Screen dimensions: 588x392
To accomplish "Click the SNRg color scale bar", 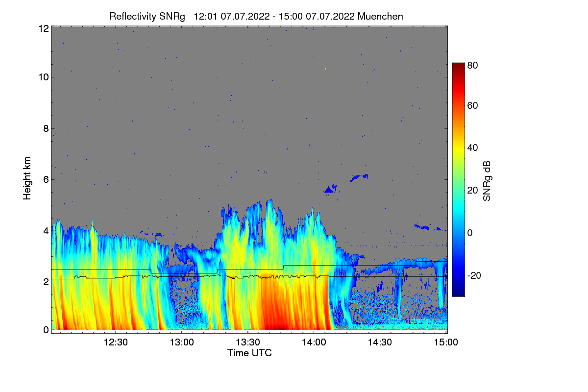I will [x=458, y=179].
